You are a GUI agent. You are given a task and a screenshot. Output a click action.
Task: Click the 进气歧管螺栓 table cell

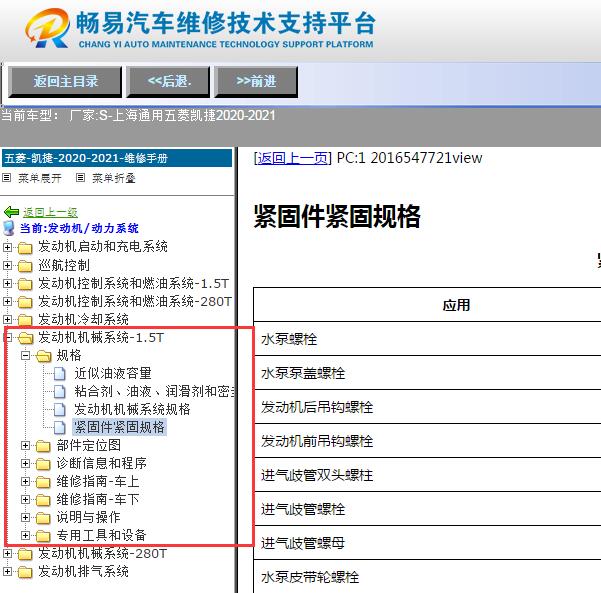tap(427, 509)
